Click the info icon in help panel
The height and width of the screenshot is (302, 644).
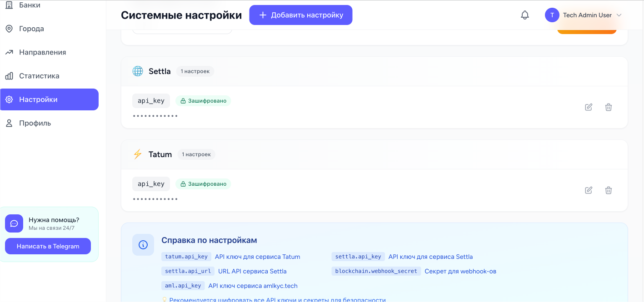point(143,245)
